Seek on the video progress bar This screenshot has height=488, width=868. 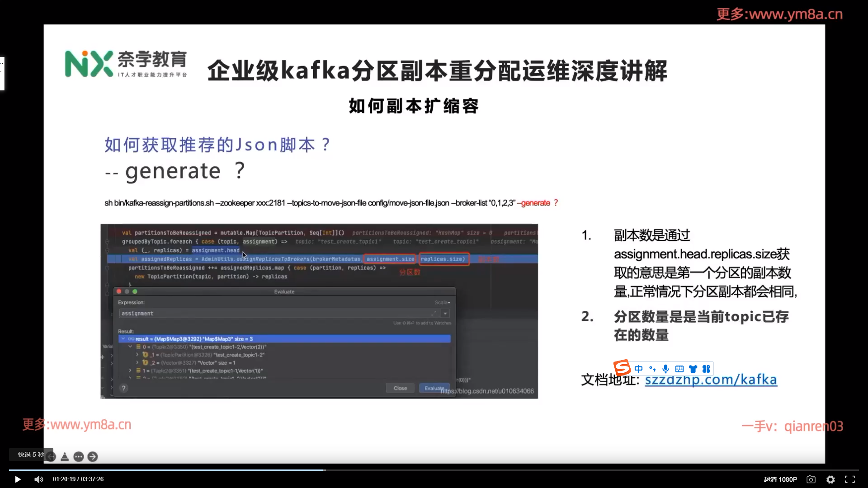tap(434, 470)
